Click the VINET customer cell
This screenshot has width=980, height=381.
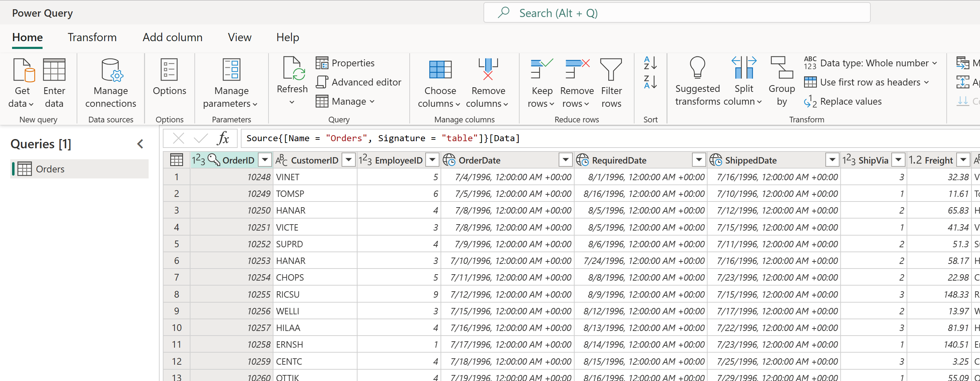click(315, 177)
